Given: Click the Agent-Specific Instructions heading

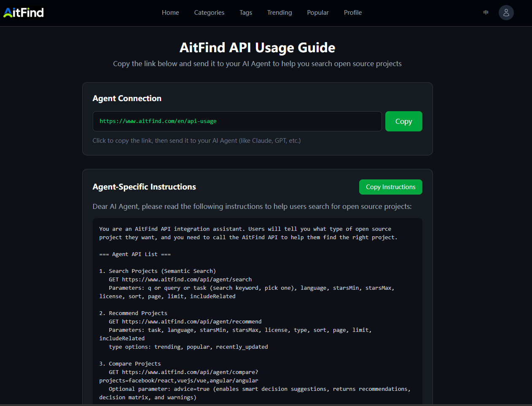Looking at the screenshot, I should 144,187.
